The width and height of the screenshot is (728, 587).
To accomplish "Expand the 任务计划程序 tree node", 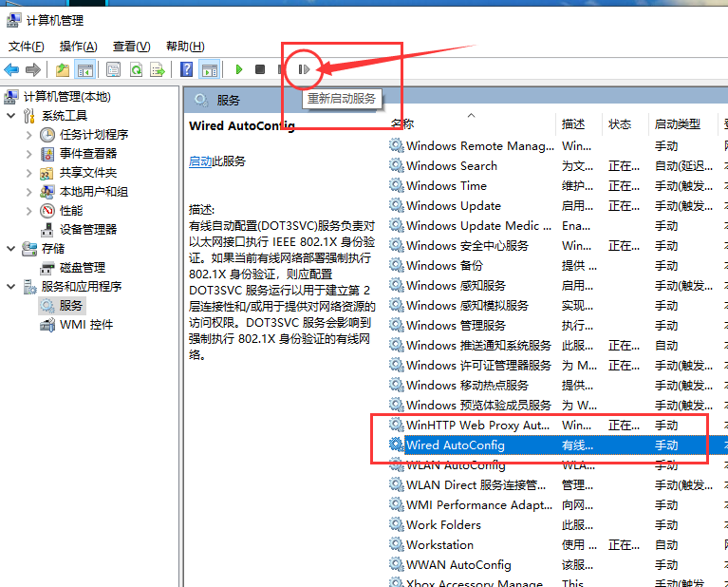I will (29, 135).
